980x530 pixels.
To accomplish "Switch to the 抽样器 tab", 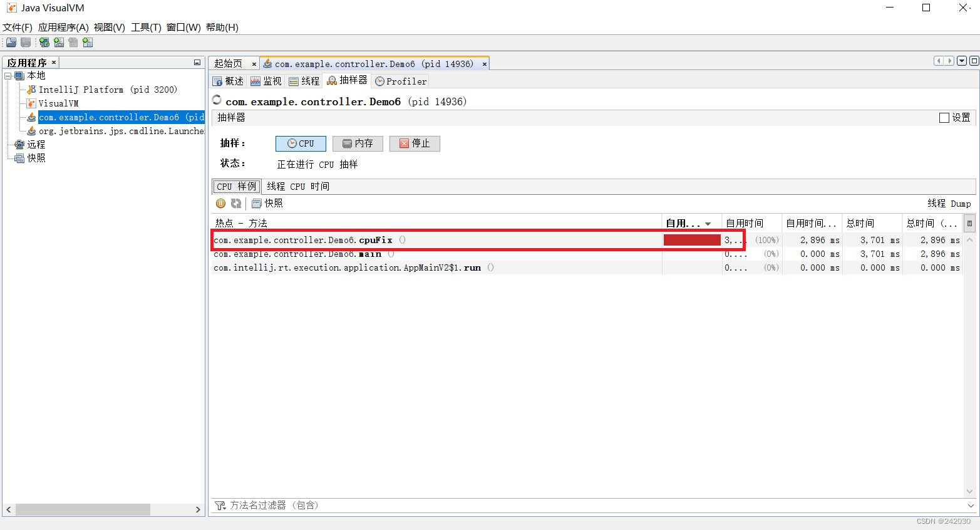I will pyautogui.click(x=348, y=80).
